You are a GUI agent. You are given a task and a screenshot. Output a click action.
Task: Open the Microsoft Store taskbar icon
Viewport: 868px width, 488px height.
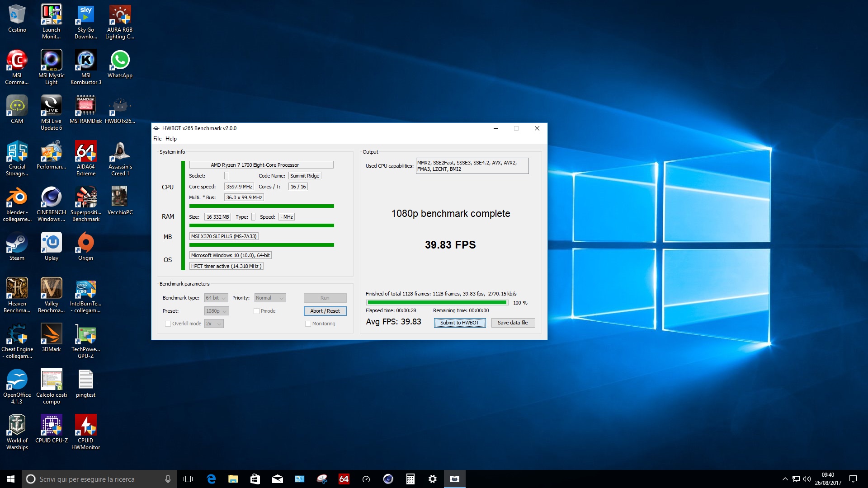[x=255, y=479]
